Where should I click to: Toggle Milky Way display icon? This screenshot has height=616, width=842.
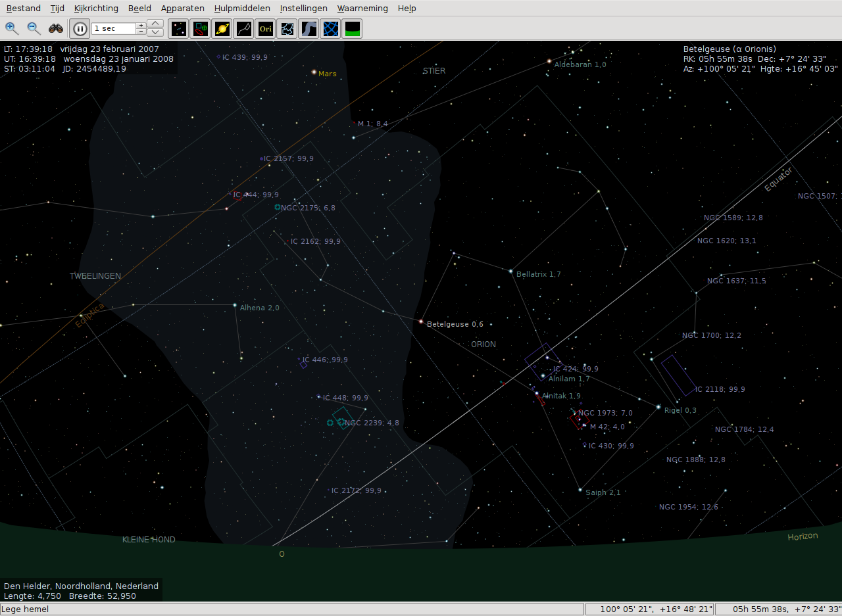point(309,29)
